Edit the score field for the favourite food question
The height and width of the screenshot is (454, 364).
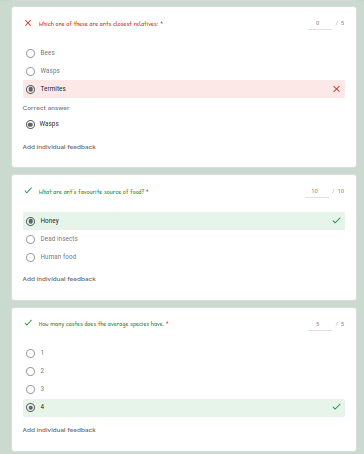pos(317,192)
